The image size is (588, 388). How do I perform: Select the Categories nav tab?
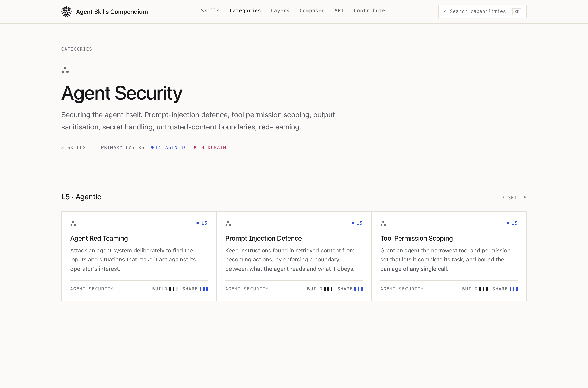pyautogui.click(x=245, y=11)
